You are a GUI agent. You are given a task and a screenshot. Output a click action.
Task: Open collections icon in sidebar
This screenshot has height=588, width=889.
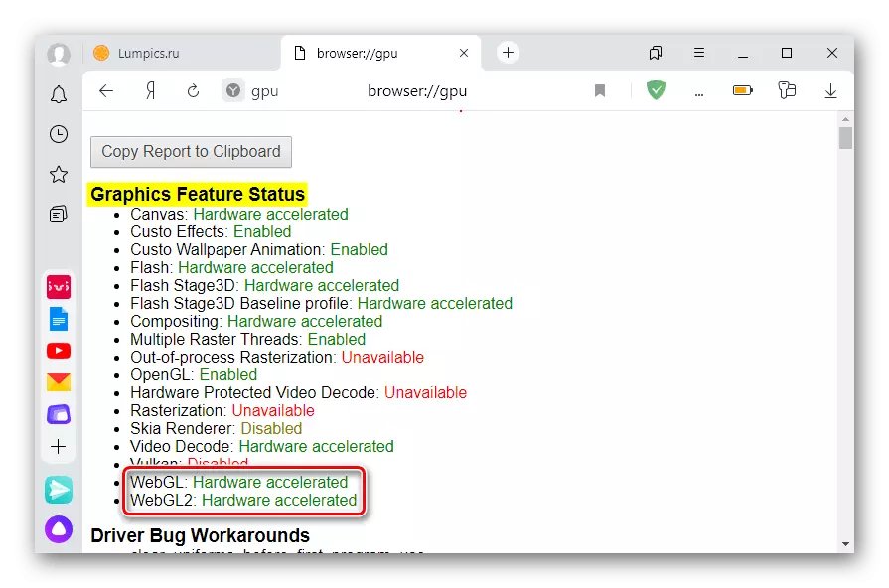[x=59, y=214]
